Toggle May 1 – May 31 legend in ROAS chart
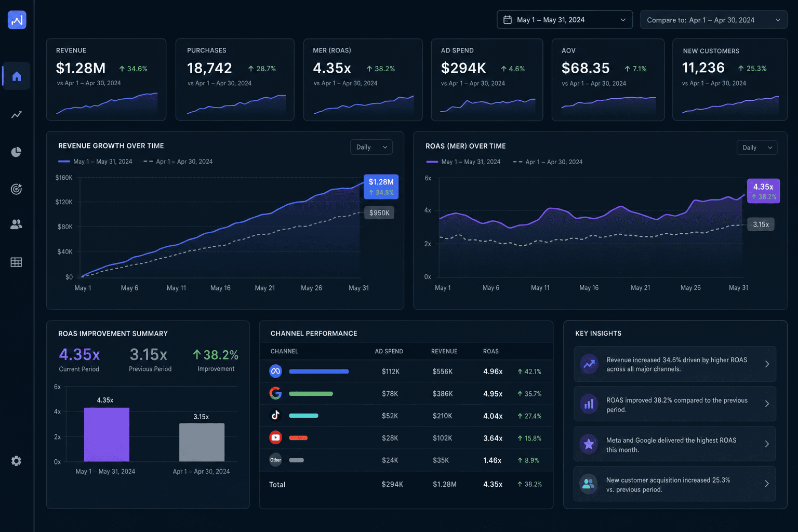Screen dimensions: 798x532 (x=463, y=162)
